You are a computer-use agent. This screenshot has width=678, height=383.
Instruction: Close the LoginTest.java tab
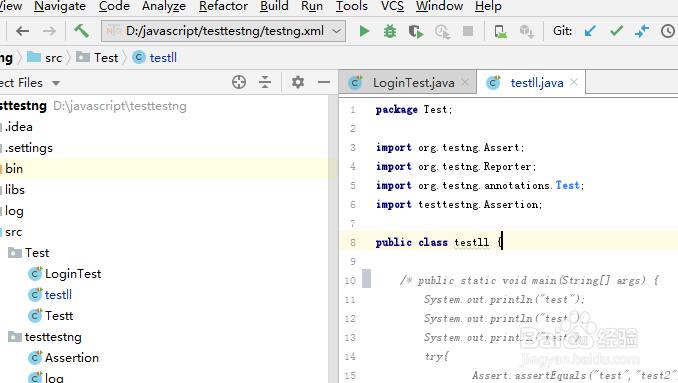465,82
